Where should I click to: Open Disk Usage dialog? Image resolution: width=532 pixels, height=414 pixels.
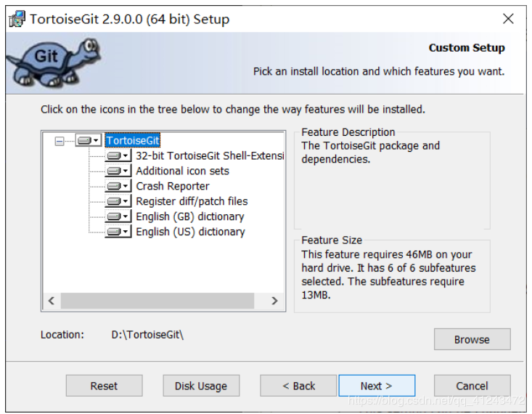[201, 386]
